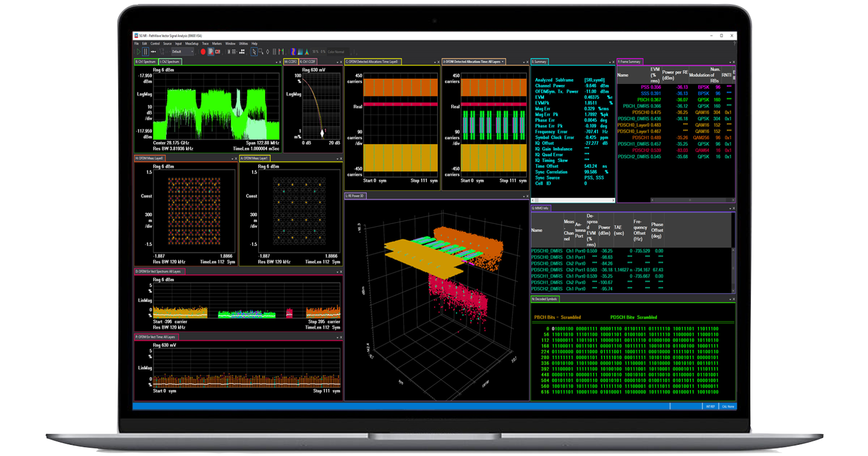Click the 50% transparency value control

tap(315, 51)
